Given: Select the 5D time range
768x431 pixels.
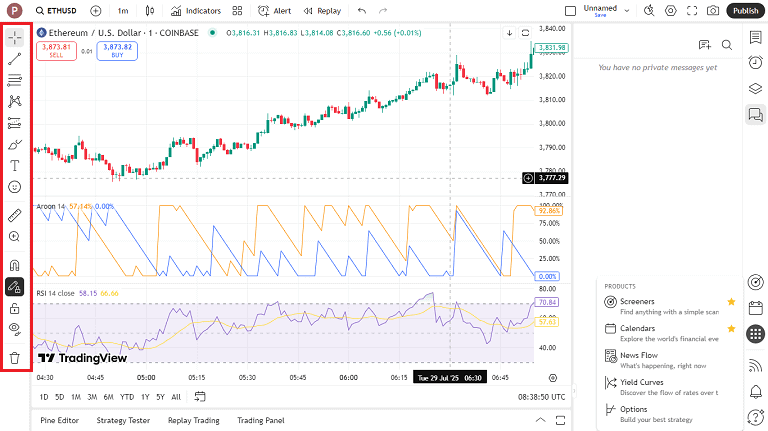Looking at the screenshot, I should [x=59, y=397].
